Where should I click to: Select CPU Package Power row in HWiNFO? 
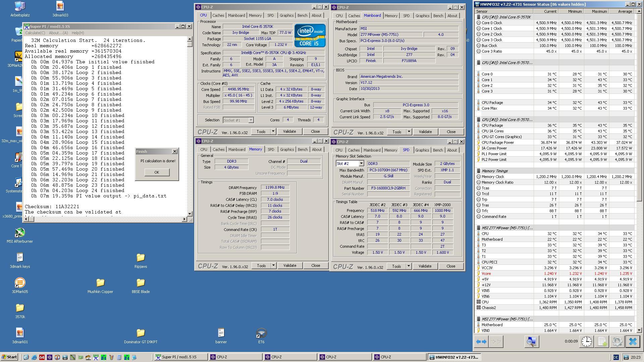[x=555, y=142]
